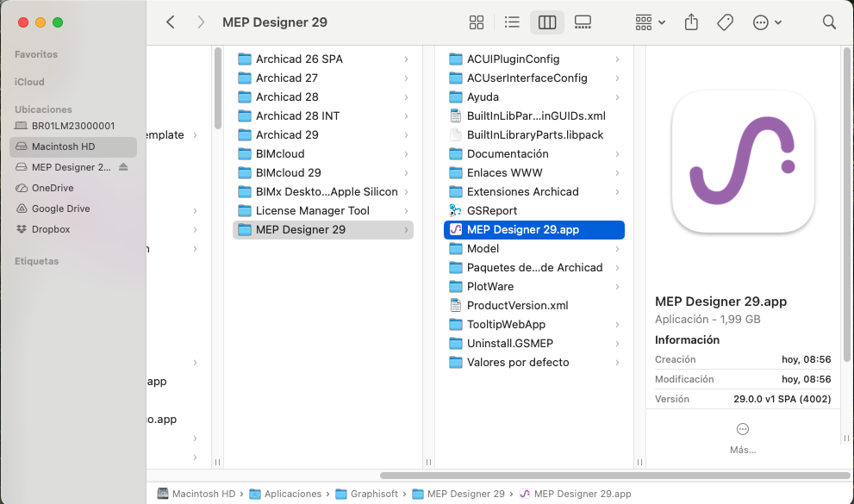Select the ProductVersion.xml file
This screenshot has height=504, width=854.
[534, 306]
